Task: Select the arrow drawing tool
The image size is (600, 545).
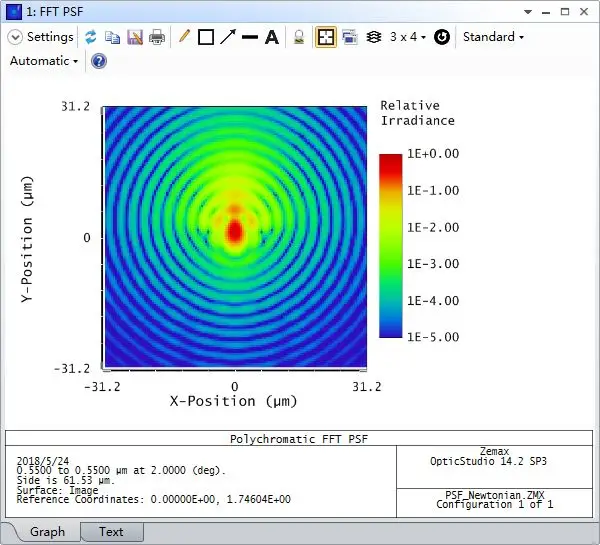Action: [228, 37]
